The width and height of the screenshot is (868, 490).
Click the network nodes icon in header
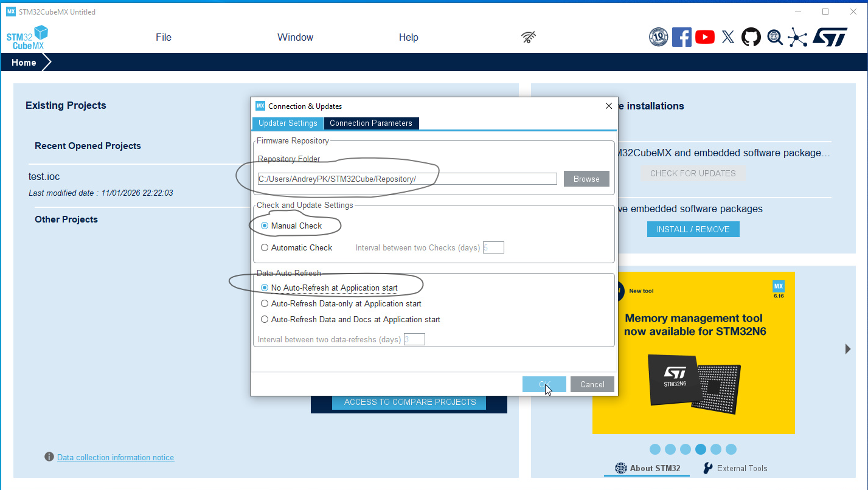click(797, 37)
